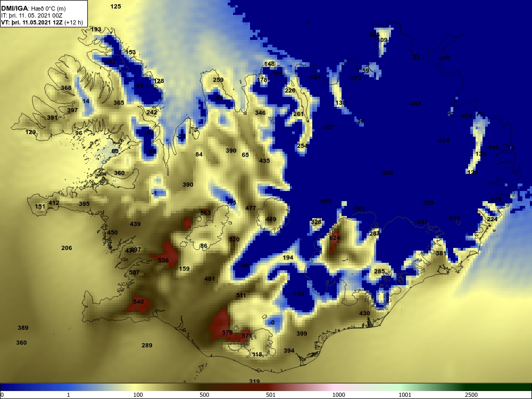Click the 1000 label on the colour scale
The height and width of the screenshot is (399, 532).
(x=338, y=395)
